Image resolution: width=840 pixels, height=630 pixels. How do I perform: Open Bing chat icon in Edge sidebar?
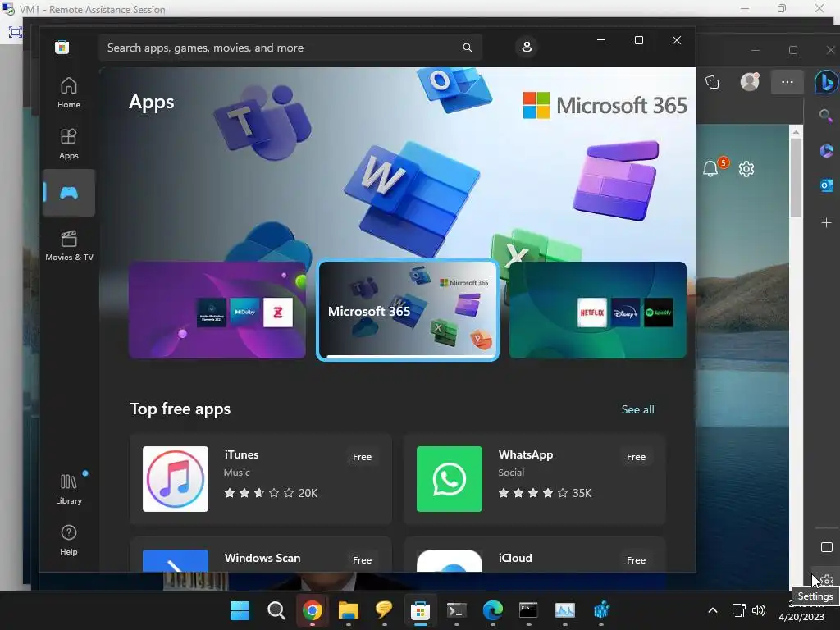coord(825,83)
